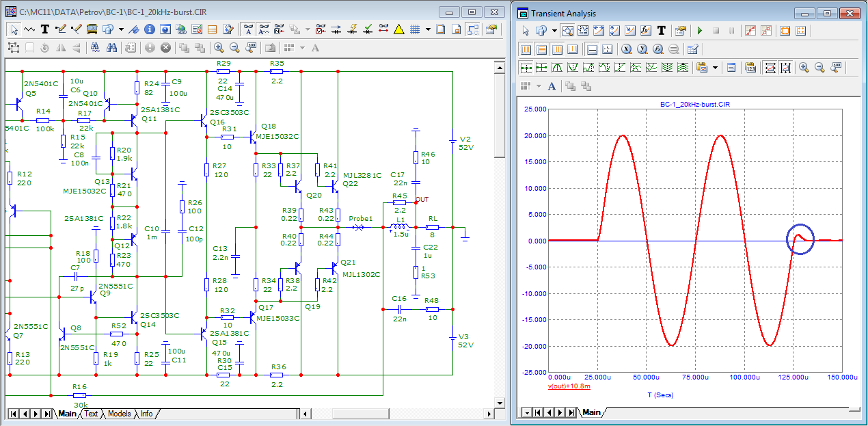Click the Go to X magnifier icon
The image size is (868, 426).
[x=626, y=49]
